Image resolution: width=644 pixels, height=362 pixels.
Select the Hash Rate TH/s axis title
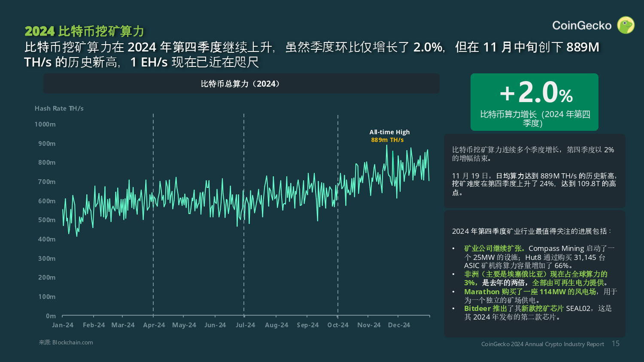click(59, 109)
